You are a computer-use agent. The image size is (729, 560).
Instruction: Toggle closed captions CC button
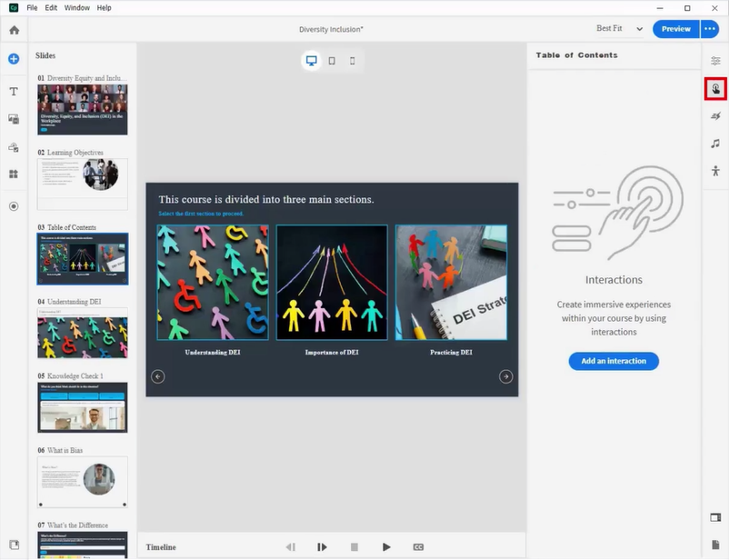[418, 547]
